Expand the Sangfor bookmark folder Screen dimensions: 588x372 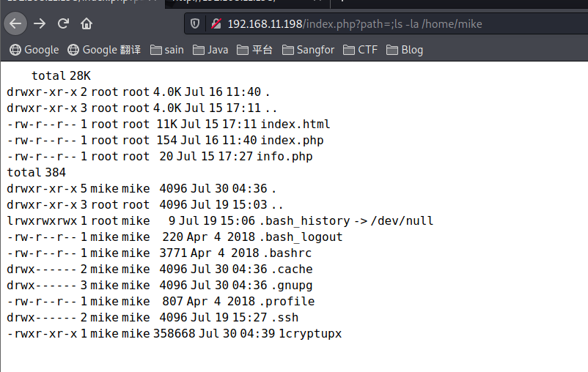point(308,50)
